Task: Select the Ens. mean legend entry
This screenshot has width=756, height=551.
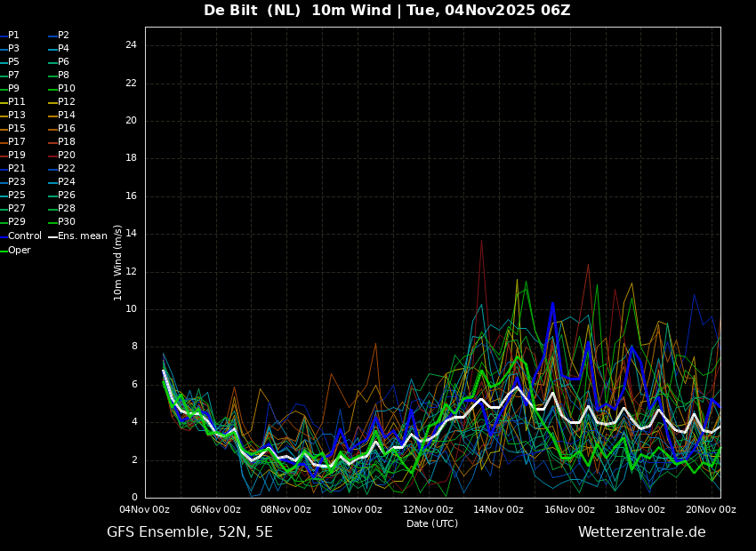Action: coord(82,236)
